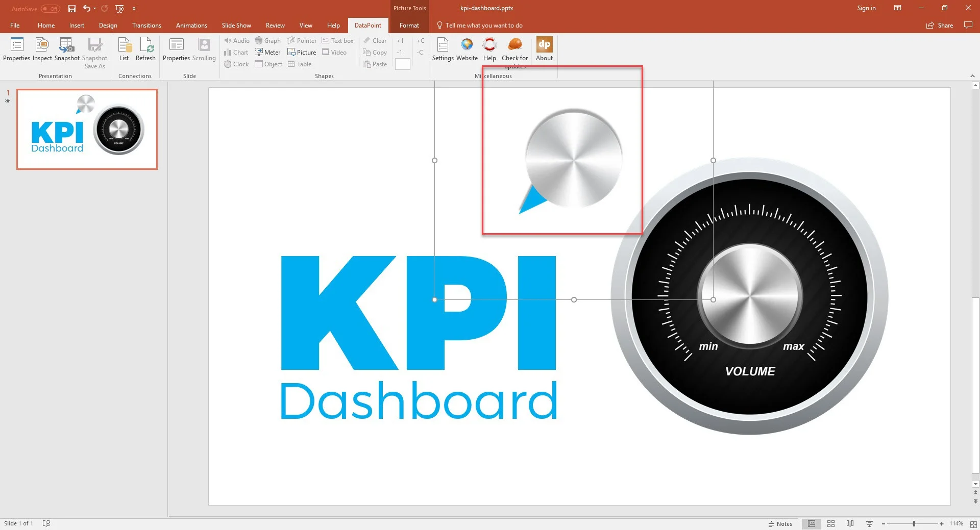Switch to Slide Sorter view
980x530 pixels.
pos(831,523)
